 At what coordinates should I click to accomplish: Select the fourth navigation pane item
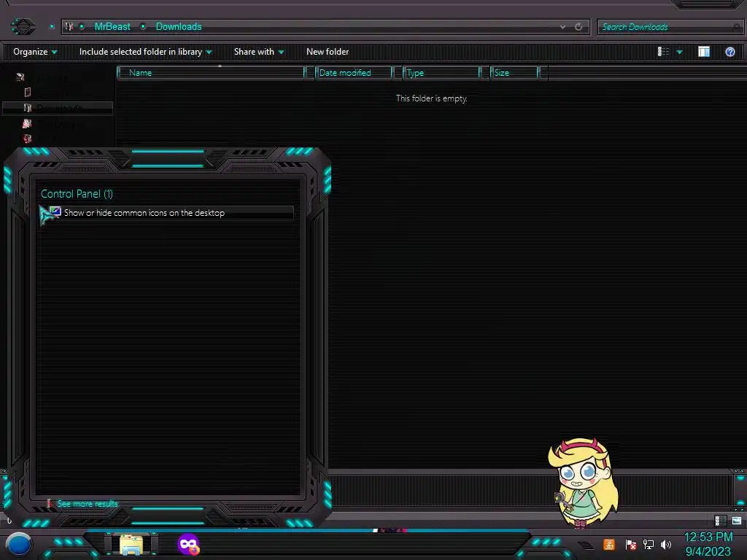coord(53,124)
